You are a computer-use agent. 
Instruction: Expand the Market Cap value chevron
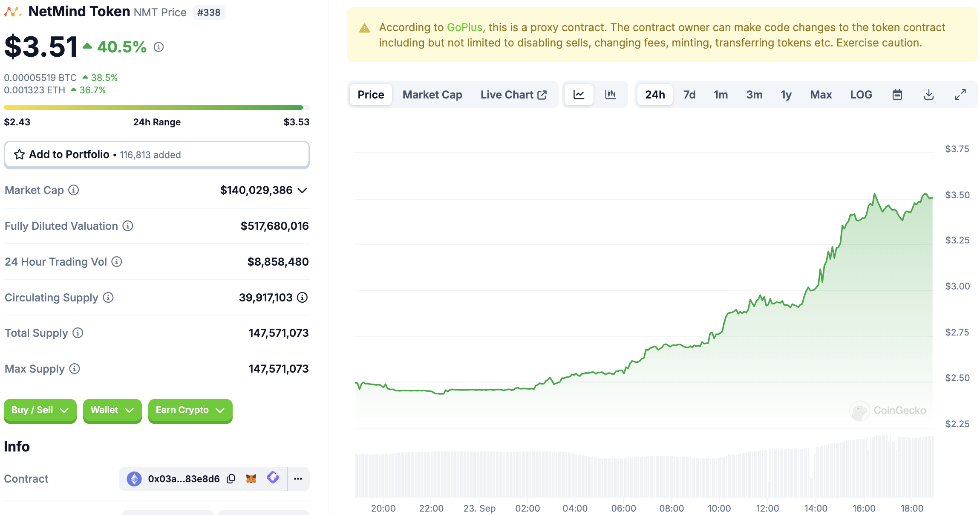click(303, 191)
